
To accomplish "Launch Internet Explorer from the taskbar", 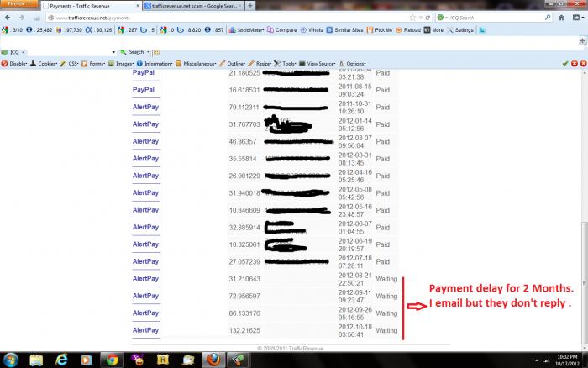I will click(x=61, y=360).
